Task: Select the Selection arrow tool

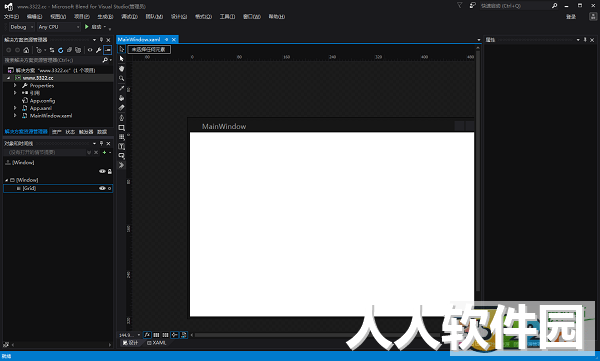Action: pyautogui.click(x=122, y=49)
